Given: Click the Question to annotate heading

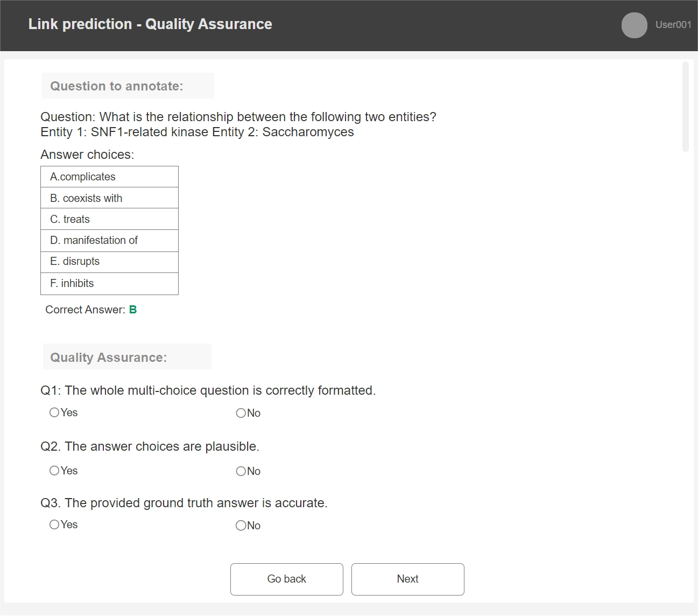Looking at the screenshot, I should (117, 86).
